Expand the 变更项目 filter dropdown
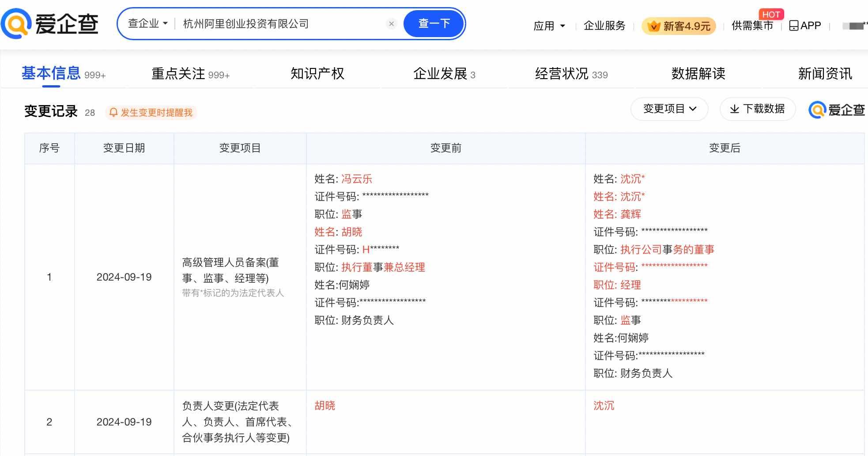 (669, 109)
